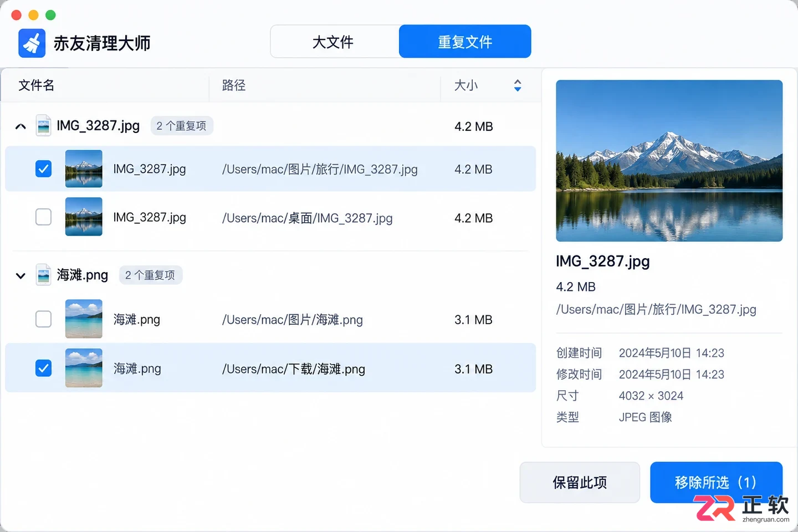
Task: Click the 海滩.png group's 2 个重复项 badge
Action: click(151, 275)
